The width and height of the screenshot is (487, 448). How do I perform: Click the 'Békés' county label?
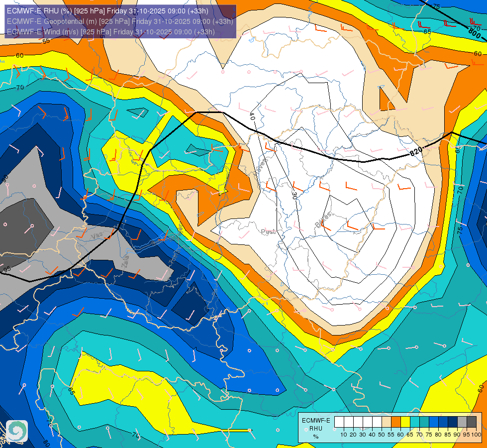(x=323, y=220)
